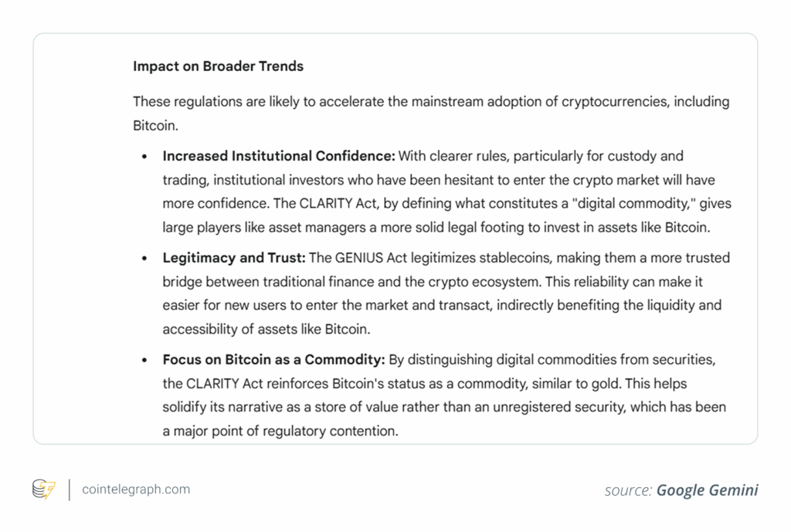
Task: Select the Impact on Broader Trends heading
Action: click(218, 66)
